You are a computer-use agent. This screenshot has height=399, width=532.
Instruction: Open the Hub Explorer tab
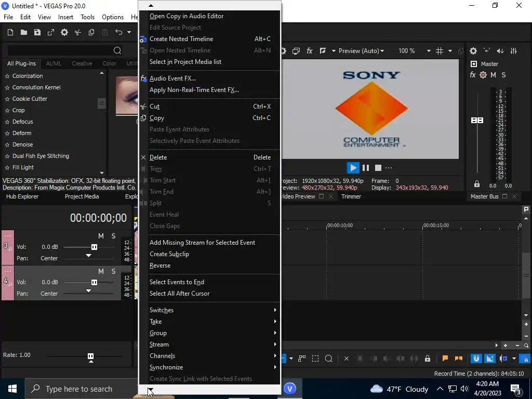22,196
